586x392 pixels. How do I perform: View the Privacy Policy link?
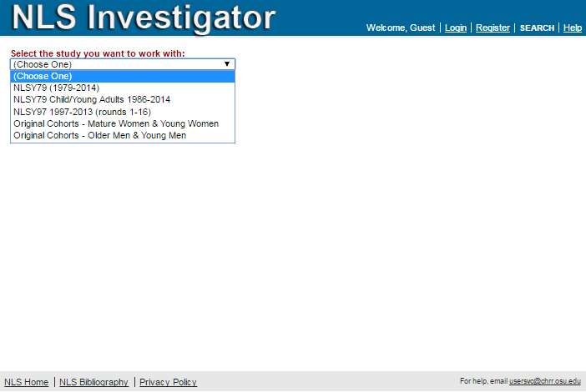pos(168,382)
